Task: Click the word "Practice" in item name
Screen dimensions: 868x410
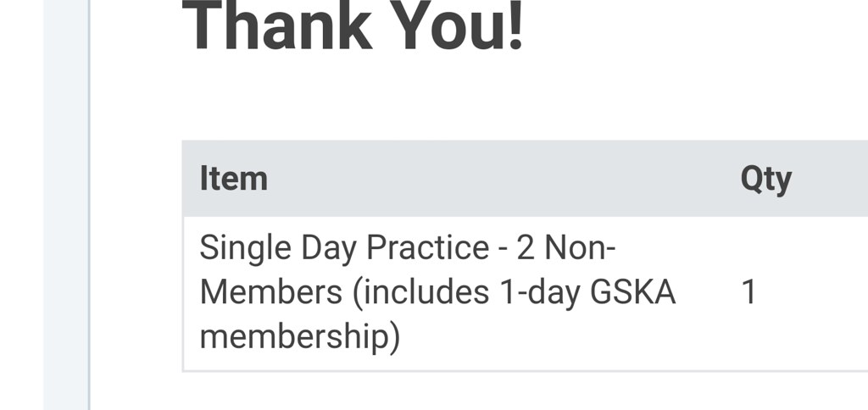Action: 427,247
